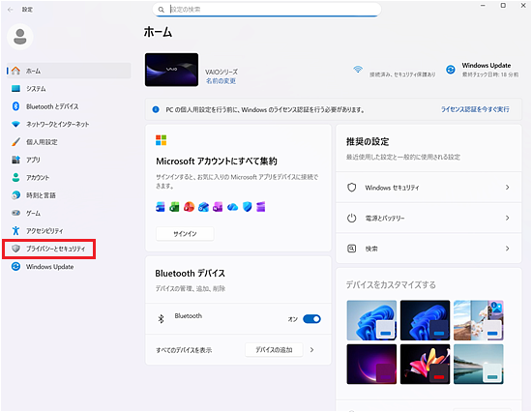Select the light blue bloom theme
532x412 pixels.
(371, 320)
